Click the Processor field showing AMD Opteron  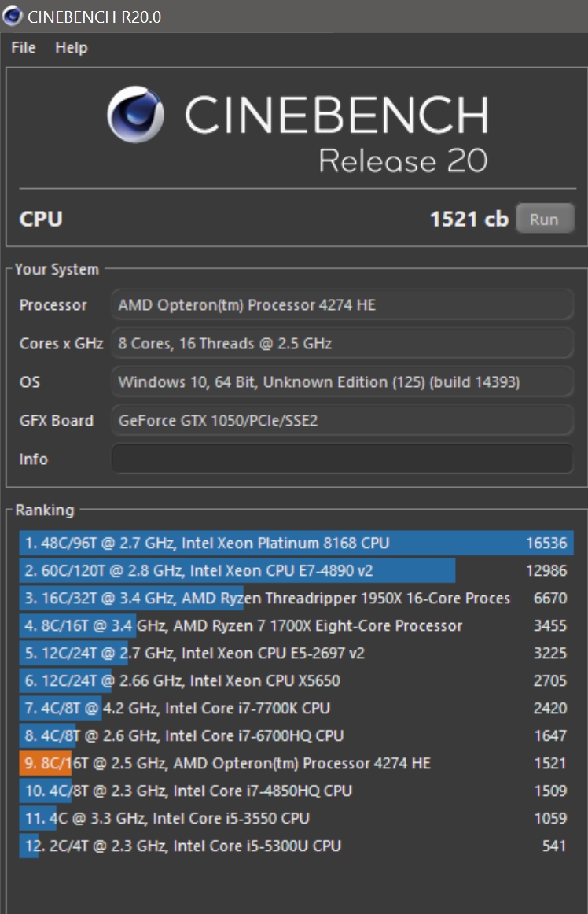342,305
